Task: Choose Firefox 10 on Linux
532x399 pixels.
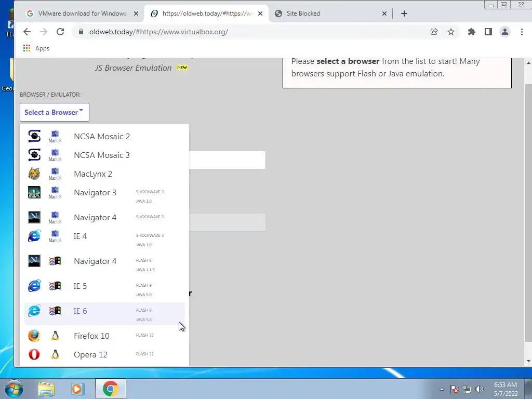Action: (x=104, y=336)
